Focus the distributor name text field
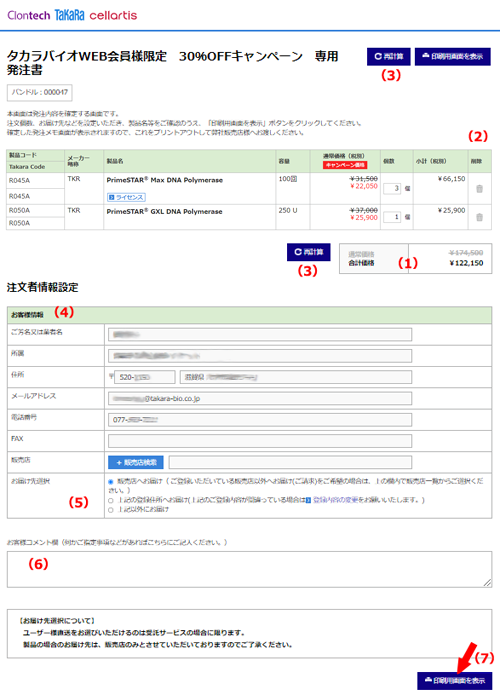The height and width of the screenshot is (700, 500). [290, 462]
